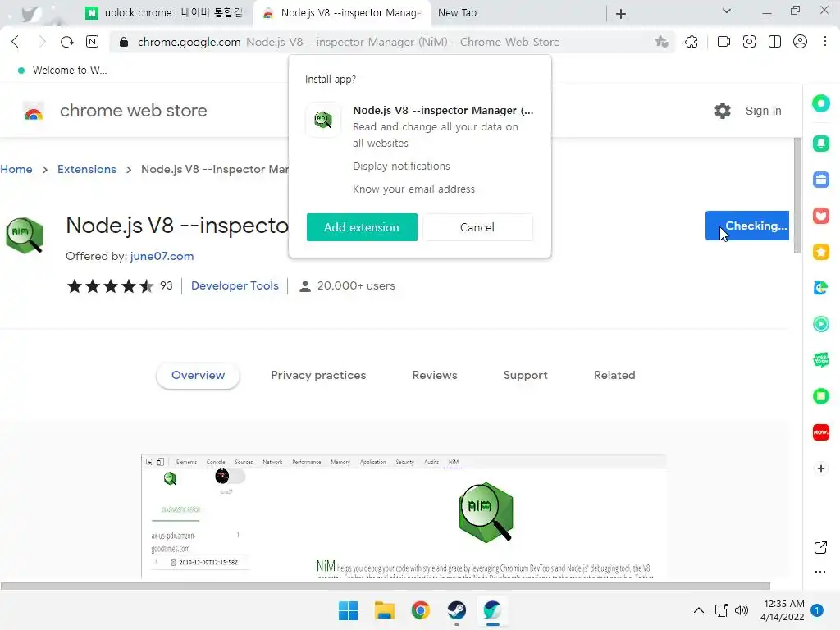
Task: Open the Privacy practices tab
Action: (318, 376)
